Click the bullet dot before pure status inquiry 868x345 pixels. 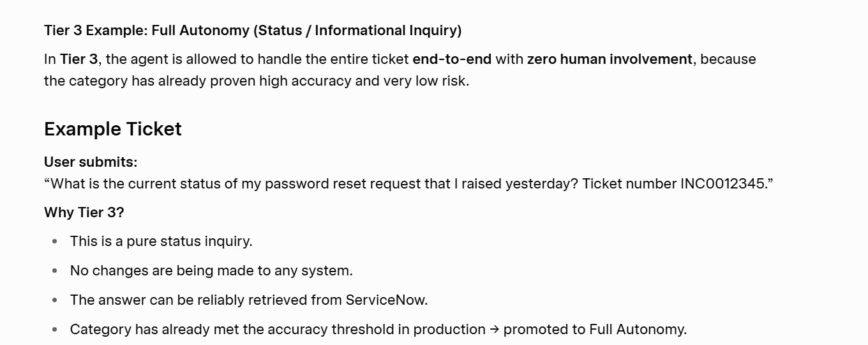click(55, 241)
